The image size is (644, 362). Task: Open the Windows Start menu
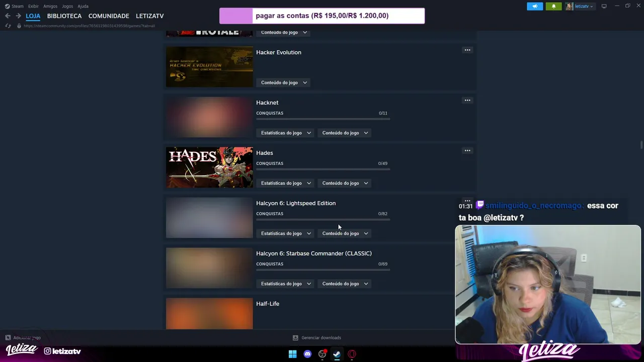tap(292, 354)
